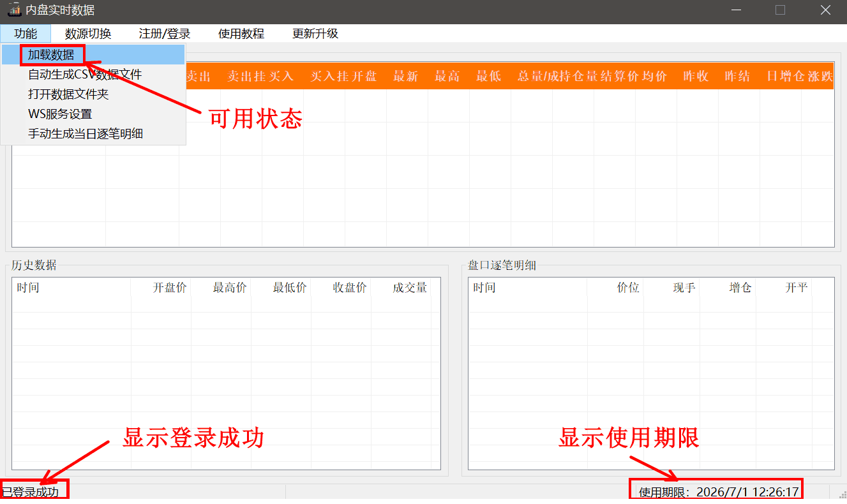Click 价位 header in 盘口逐笔明细 list
This screenshot has width=847, height=504.
628,288
